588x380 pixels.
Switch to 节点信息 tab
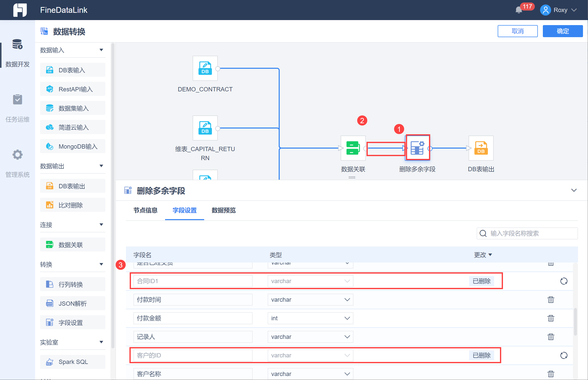[x=145, y=210]
